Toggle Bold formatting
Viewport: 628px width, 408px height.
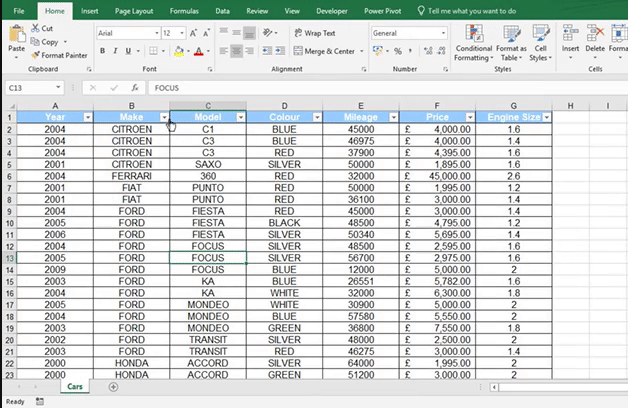coord(102,51)
